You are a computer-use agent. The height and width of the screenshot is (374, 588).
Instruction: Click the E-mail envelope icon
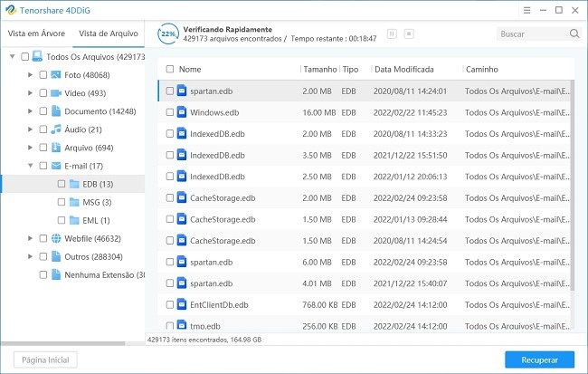click(56, 166)
